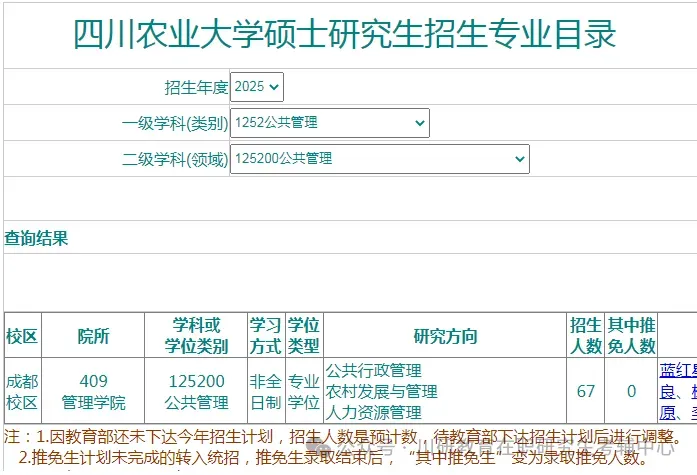Expand the 二级学科 125200公共管理 dropdown
This screenshot has width=697, height=475.
point(380,159)
